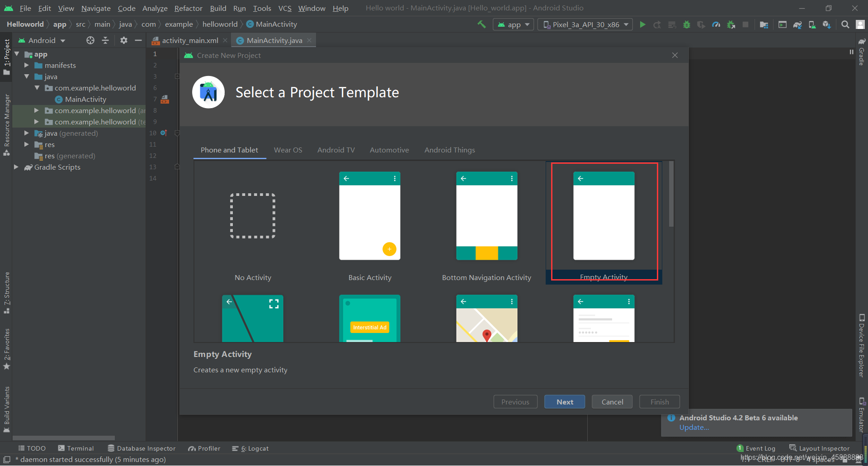Click Apply Changes and Restart Activity icon
This screenshot has height=466, width=868.
click(x=657, y=24)
